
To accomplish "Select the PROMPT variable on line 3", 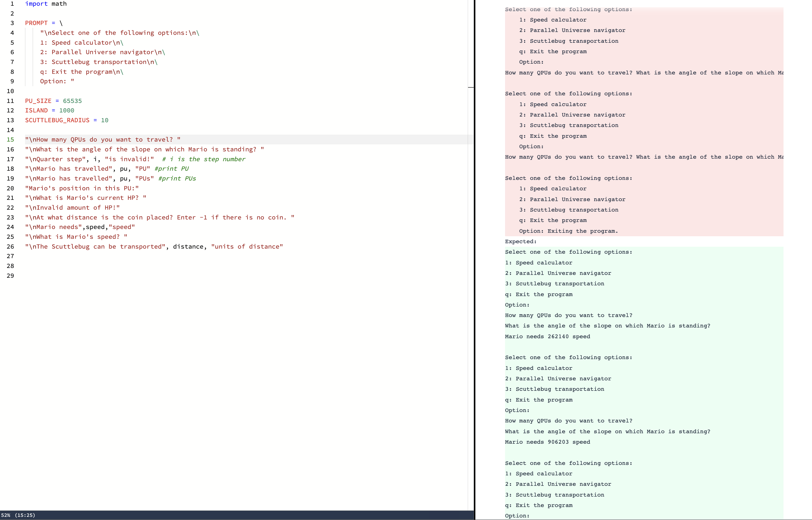I will click(x=37, y=23).
